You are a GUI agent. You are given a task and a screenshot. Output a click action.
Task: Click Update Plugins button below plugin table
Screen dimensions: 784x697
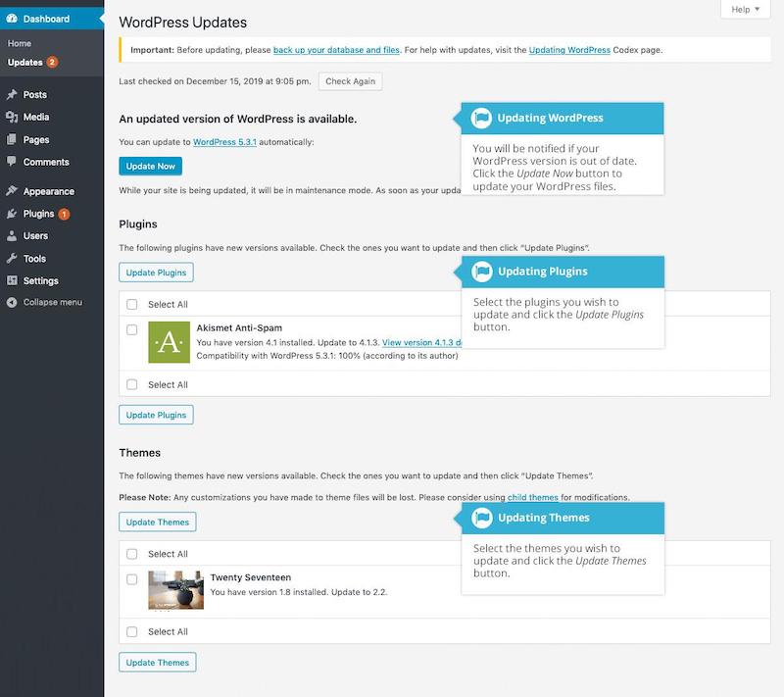(156, 415)
